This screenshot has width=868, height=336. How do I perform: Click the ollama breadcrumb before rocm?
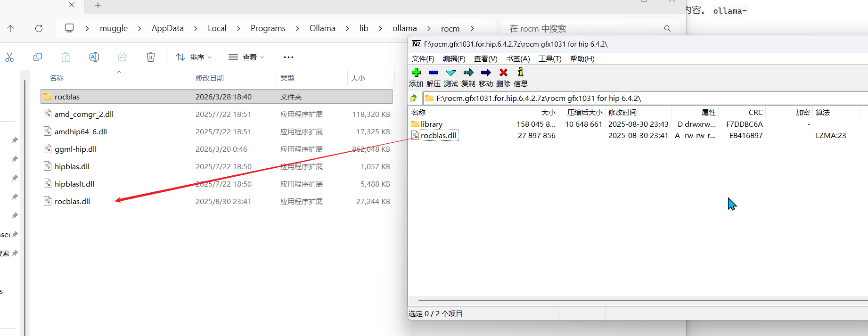pos(405,28)
